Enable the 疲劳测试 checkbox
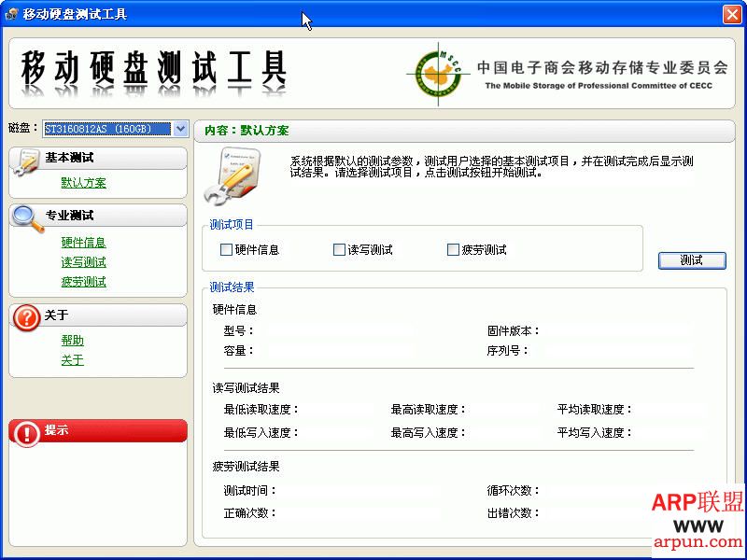 click(x=454, y=249)
